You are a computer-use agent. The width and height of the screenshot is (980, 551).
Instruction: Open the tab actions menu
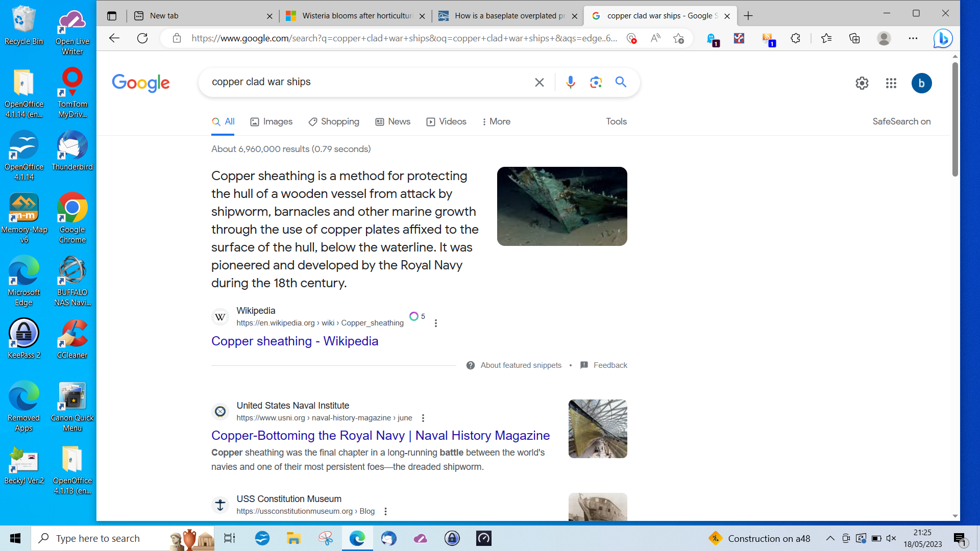(x=112, y=16)
